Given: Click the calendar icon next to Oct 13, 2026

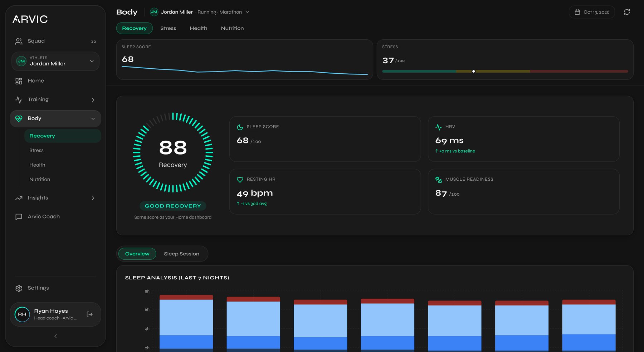Looking at the screenshot, I should click(577, 12).
